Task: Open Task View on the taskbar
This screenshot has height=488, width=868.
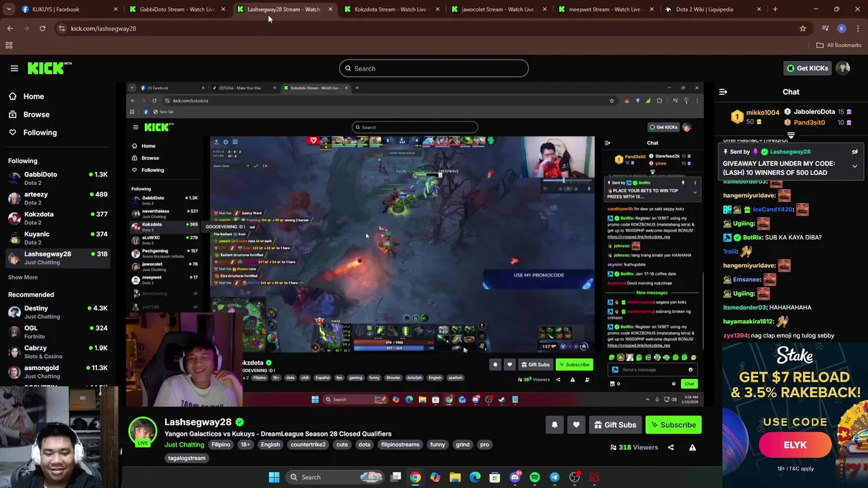Action: click(x=396, y=477)
